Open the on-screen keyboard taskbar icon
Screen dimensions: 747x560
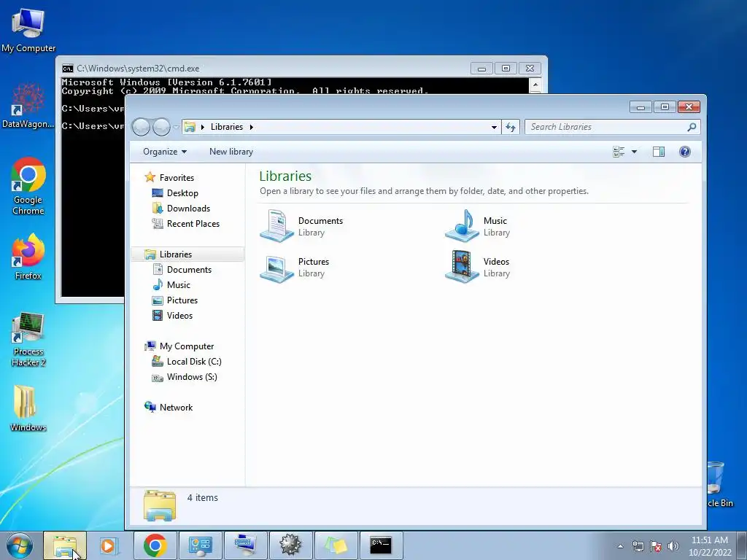click(x=245, y=545)
